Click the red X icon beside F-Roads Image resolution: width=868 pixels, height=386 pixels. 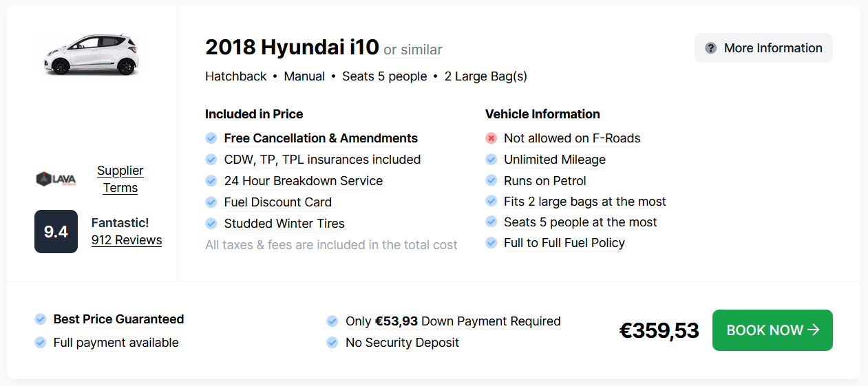pyautogui.click(x=491, y=138)
